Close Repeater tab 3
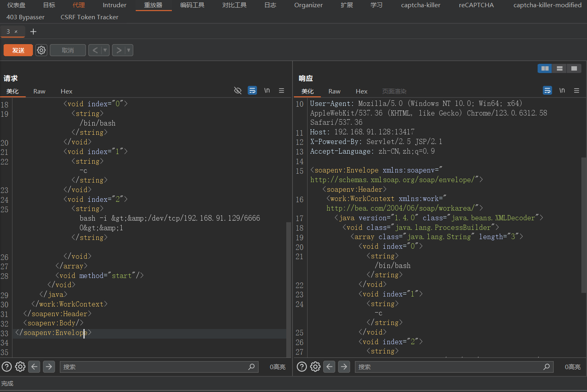Viewport: 587px width, 392px height. point(16,32)
